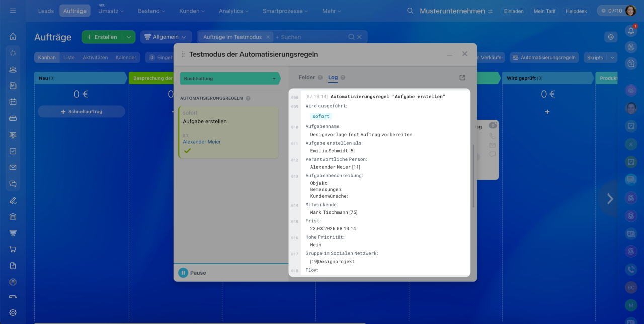Clear the search field with X
The width and height of the screenshot is (644, 324).
coord(359,37)
